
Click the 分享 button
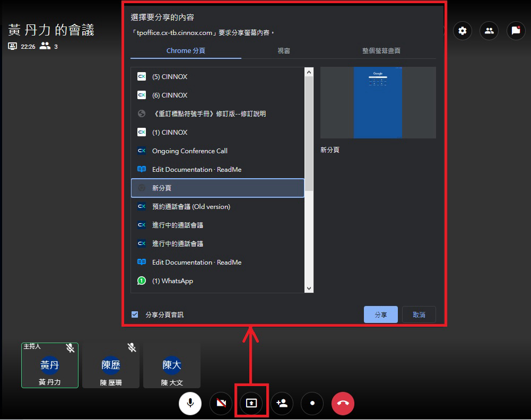tap(381, 314)
